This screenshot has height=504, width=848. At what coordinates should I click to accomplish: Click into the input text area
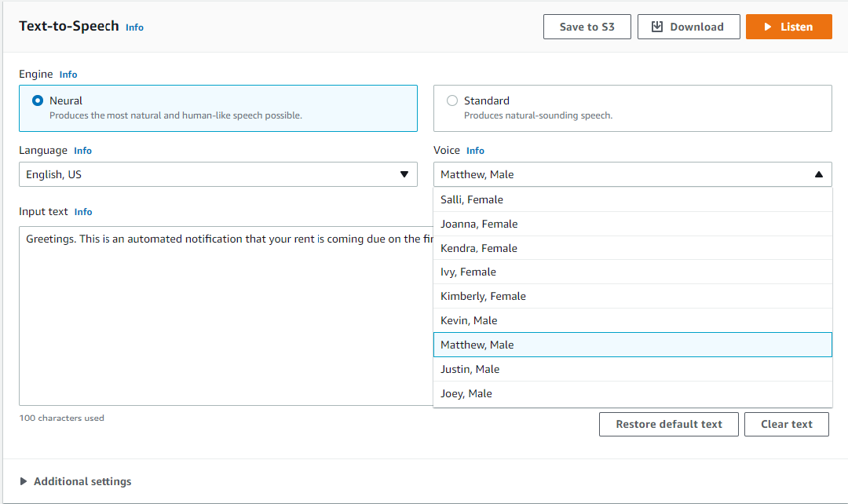(226, 316)
